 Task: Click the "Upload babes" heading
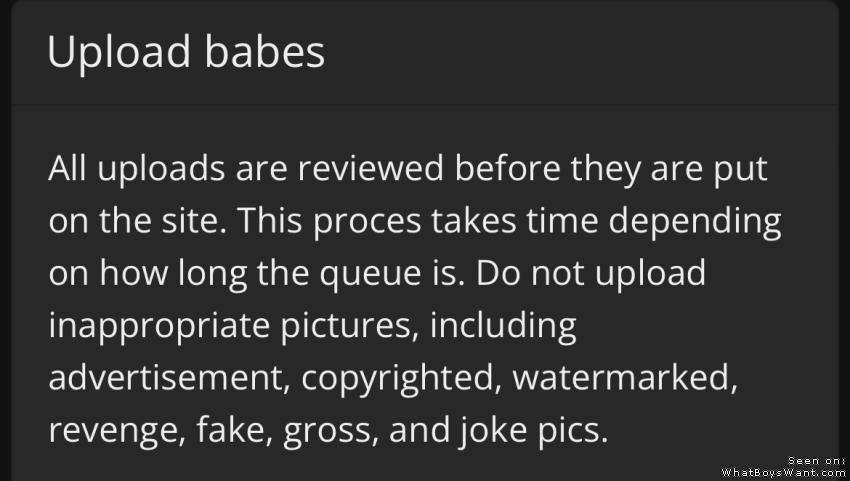pos(186,53)
